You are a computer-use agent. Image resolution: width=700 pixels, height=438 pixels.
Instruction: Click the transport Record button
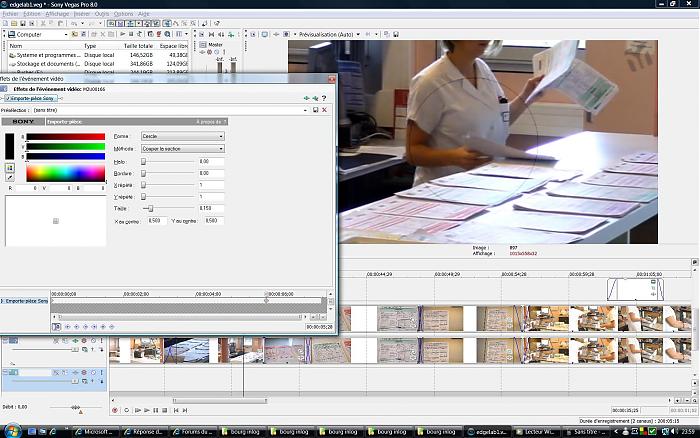(115, 409)
